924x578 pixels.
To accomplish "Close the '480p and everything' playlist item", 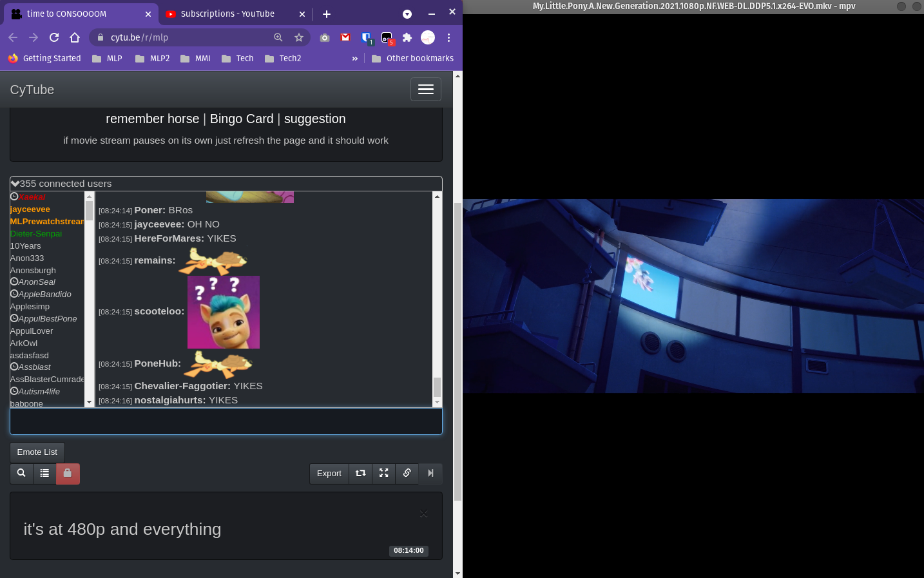I will 423,514.
